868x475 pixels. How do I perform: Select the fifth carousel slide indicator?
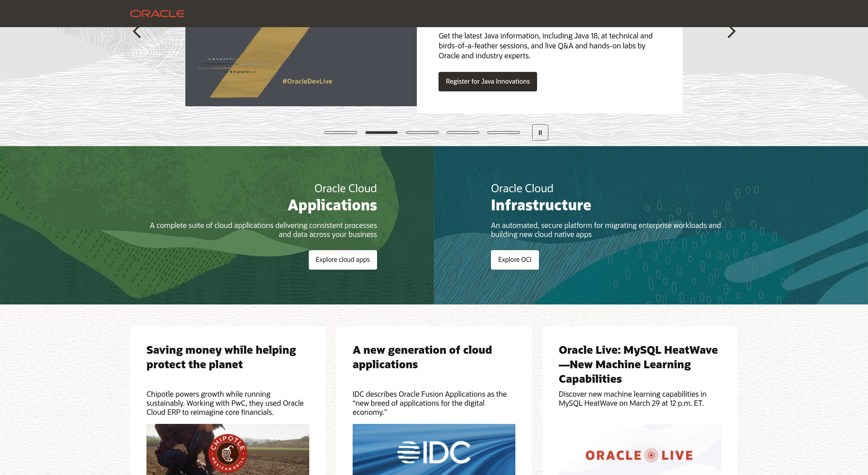504,133
